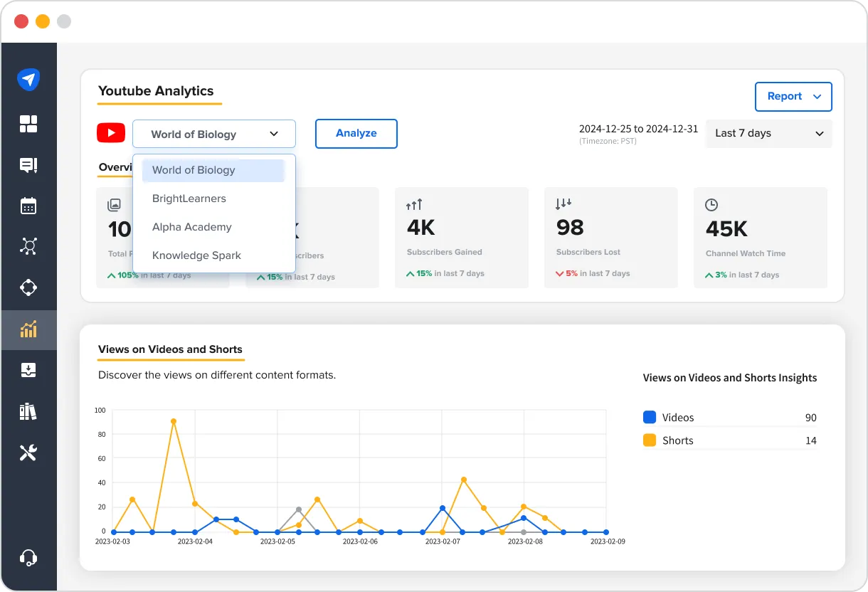The width and height of the screenshot is (868, 592).
Task: Select the network connections sidebar icon
Action: [29, 246]
